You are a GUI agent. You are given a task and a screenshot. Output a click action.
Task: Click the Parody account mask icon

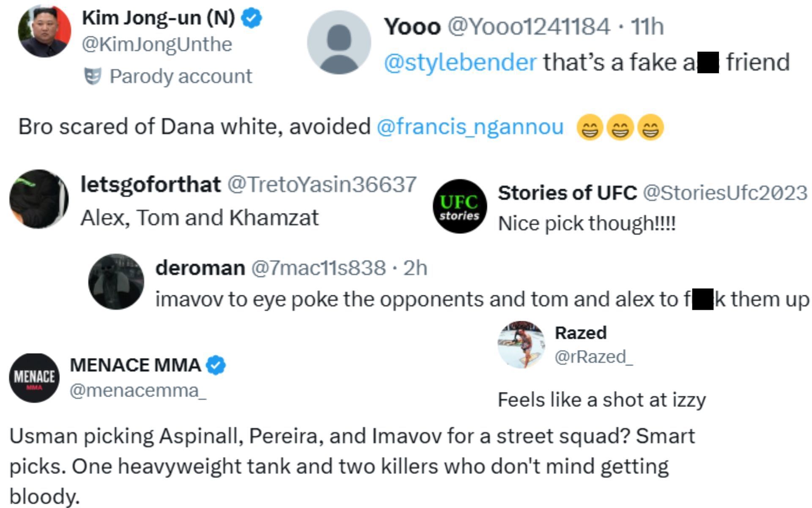click(x=93, y=77)
